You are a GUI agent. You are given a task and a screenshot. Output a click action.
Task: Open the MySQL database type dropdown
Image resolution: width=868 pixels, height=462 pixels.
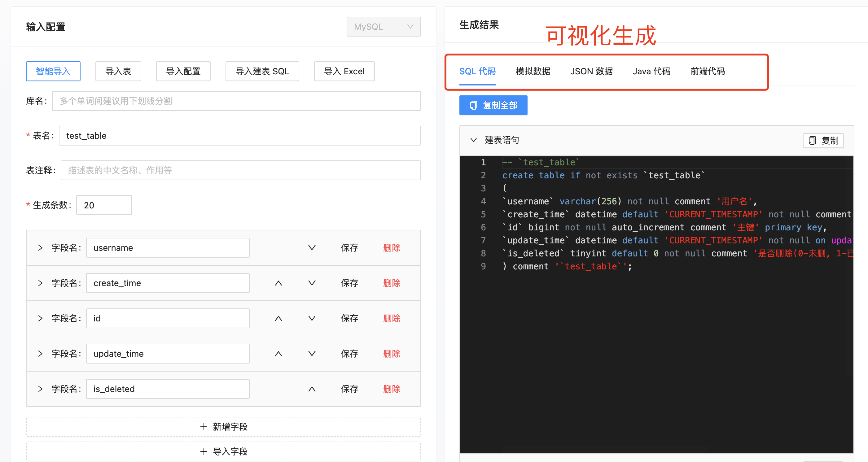384,27
